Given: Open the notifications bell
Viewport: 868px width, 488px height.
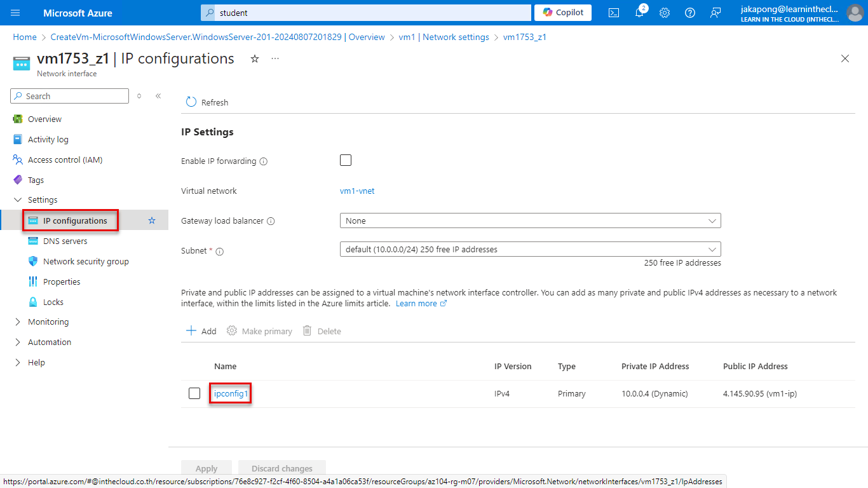Looking at the screenshot, I should [639, 13].
